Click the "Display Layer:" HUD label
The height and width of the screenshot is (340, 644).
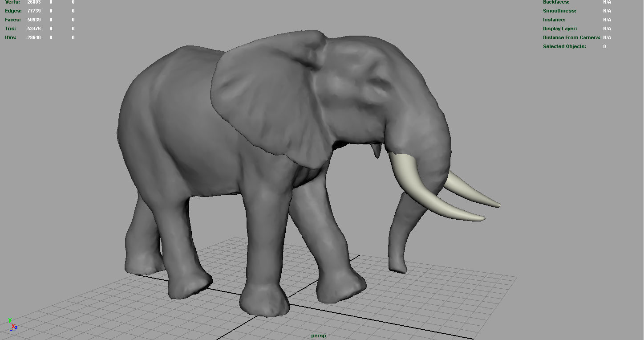point(560,29)
